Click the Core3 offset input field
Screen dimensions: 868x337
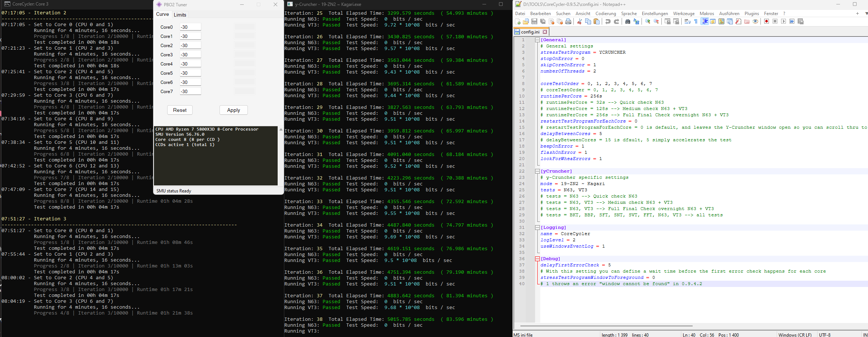[x=190, y=54]
